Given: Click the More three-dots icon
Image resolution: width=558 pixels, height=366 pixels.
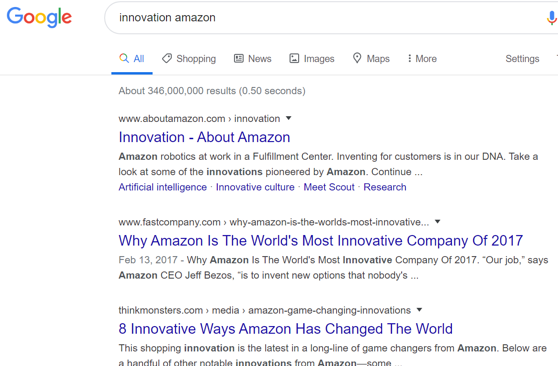Looking at the screenshot, I should click(410, 58).
